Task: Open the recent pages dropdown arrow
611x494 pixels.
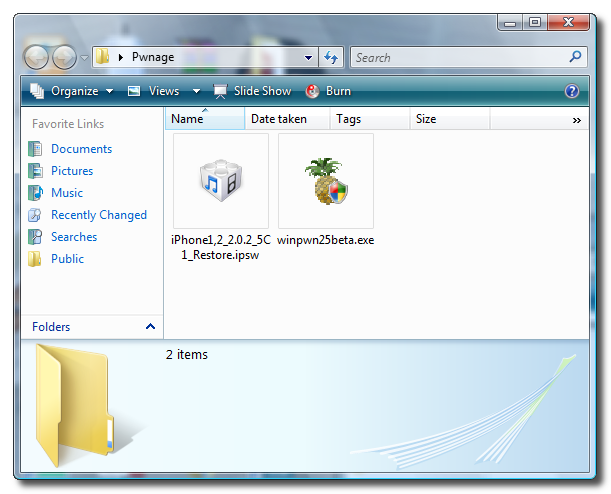Action: pos(84,58)
